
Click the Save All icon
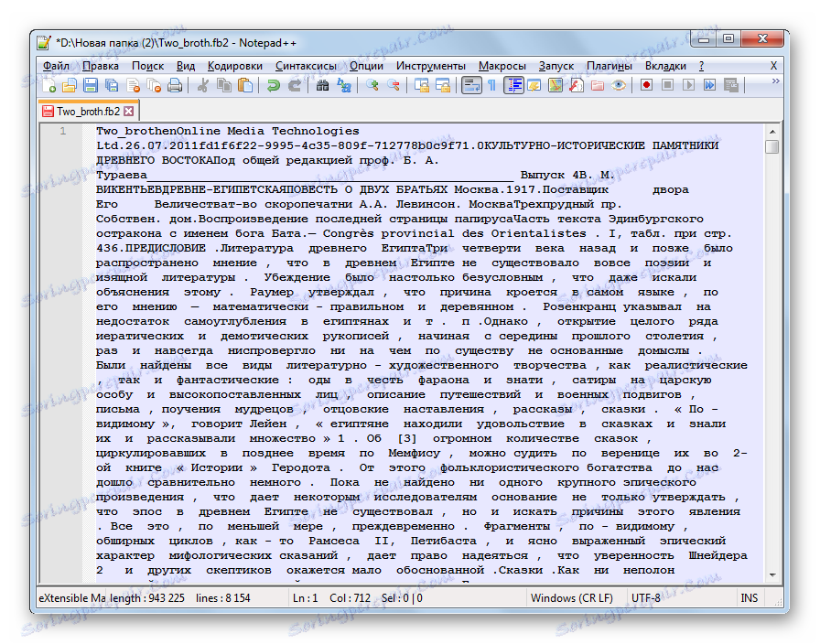[x=112, y=85]
